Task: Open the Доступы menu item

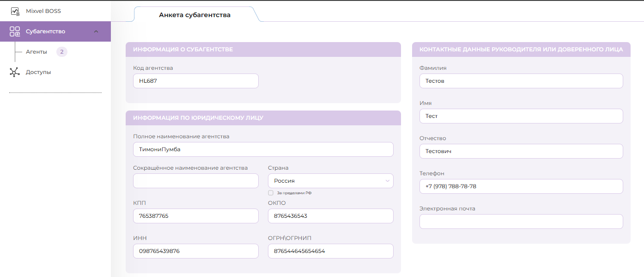Action: (38, 72)
